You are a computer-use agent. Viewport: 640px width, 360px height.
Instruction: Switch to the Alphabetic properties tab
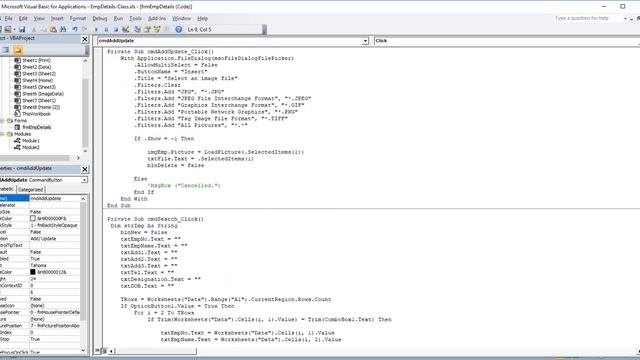pos(7,189)
